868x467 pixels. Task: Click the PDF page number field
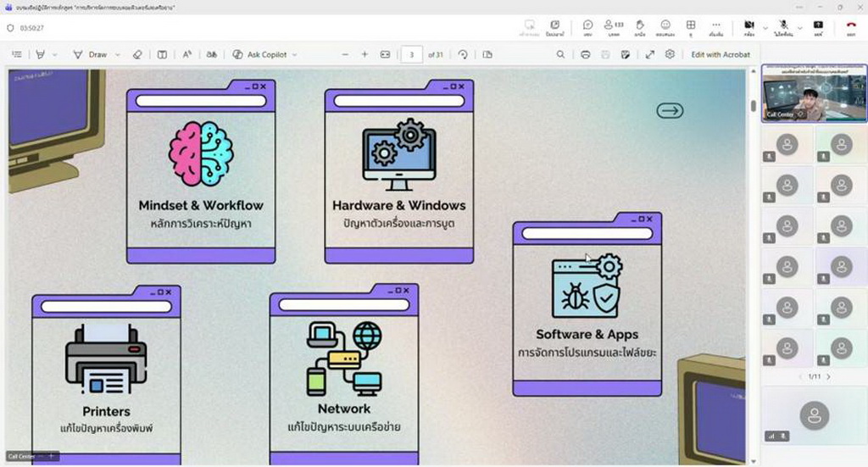[411, 54]
